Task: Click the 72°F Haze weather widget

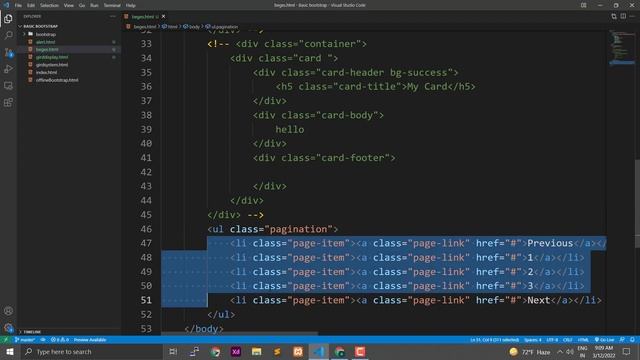Action: (x=529, y=351)
